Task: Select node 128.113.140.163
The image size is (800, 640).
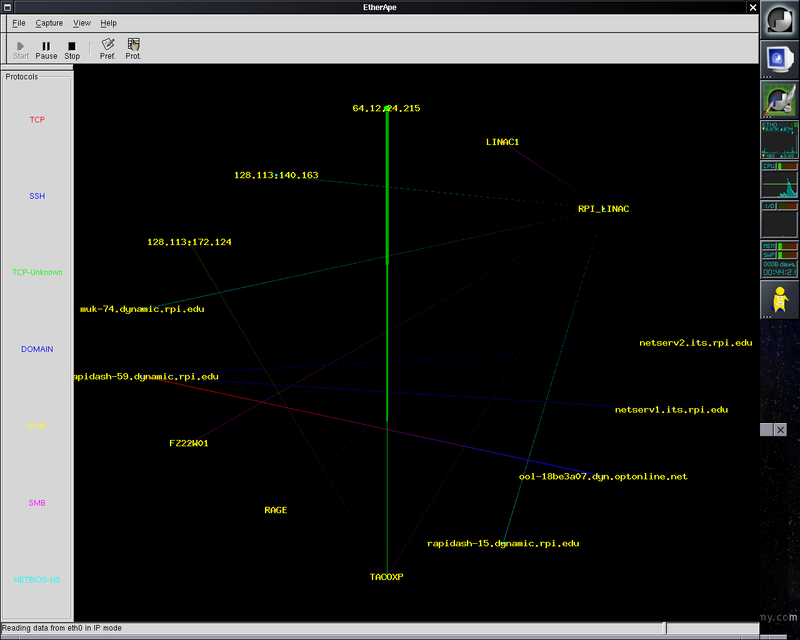Action: tap(276, 175)
